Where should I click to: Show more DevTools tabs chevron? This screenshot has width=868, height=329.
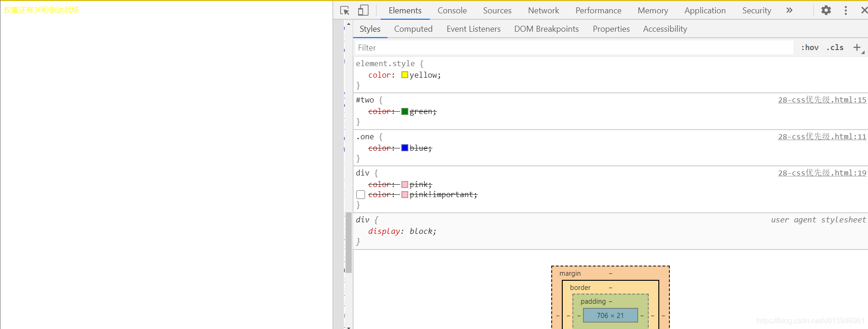pos(789,10)
